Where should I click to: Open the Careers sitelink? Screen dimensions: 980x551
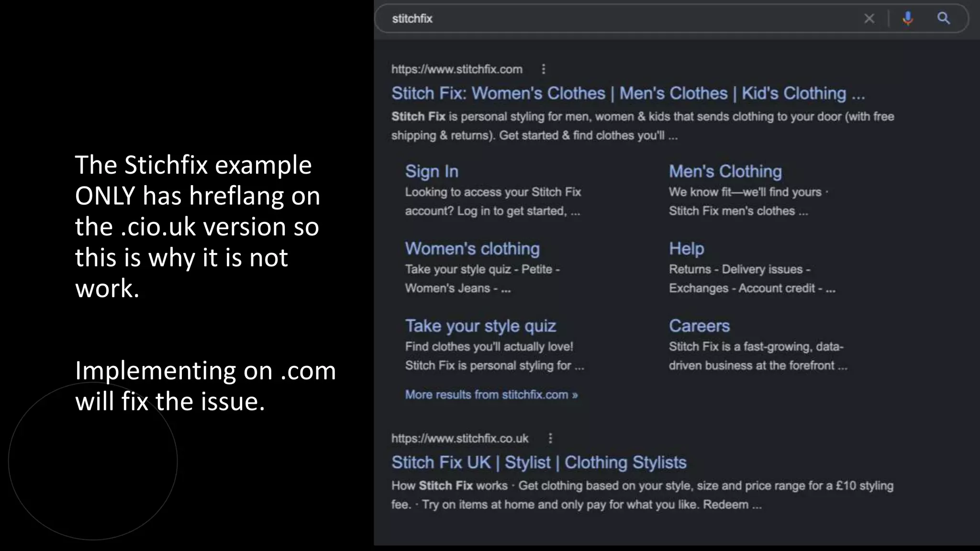(699, 326)
